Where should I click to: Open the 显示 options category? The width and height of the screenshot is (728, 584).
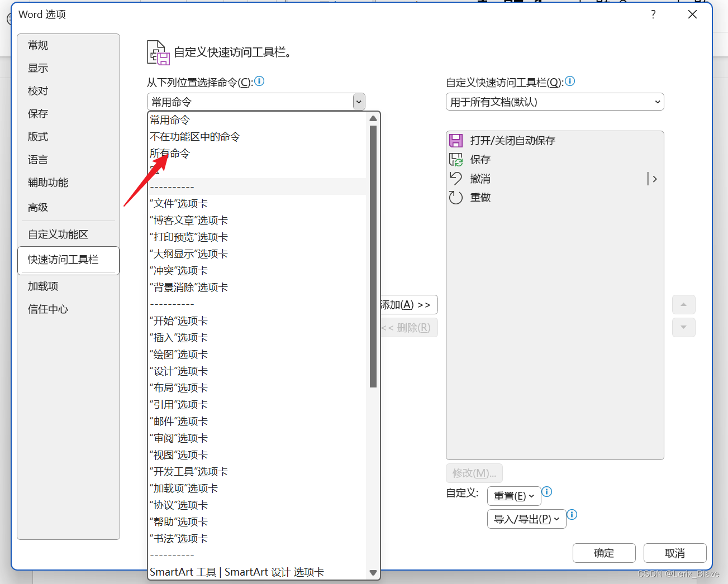pyautogui.click(x=68, y=68)
